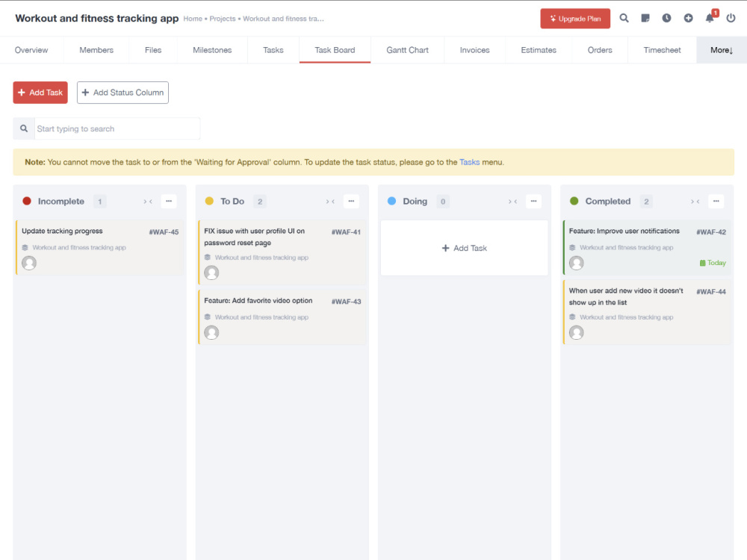Click the green Completed status dot
This screenshot has width=747, height=560.
pyautogui.click(x=574, y=201)
